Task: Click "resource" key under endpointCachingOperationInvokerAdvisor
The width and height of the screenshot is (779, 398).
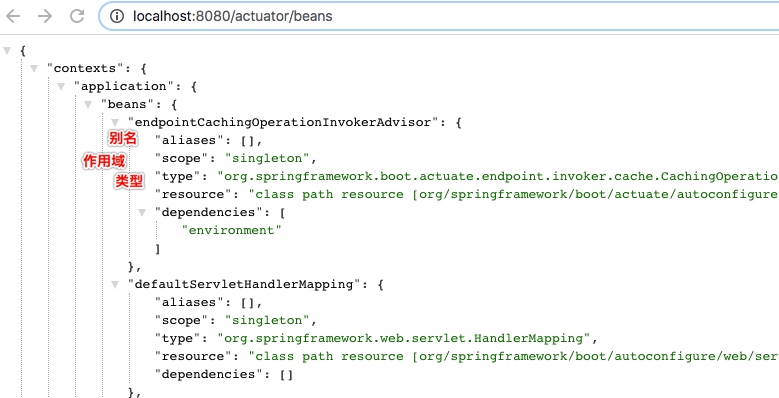Action: (x=193, y=194)
